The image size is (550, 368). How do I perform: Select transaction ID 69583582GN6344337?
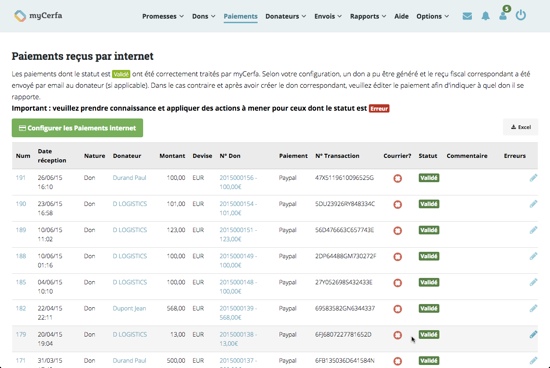[x=345, y=308]
